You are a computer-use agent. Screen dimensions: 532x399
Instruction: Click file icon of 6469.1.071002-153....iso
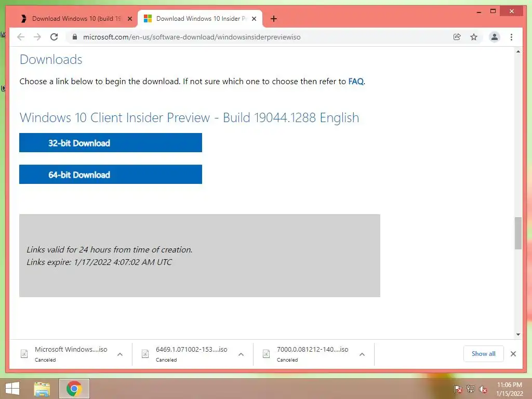click(x=145, y=354)
